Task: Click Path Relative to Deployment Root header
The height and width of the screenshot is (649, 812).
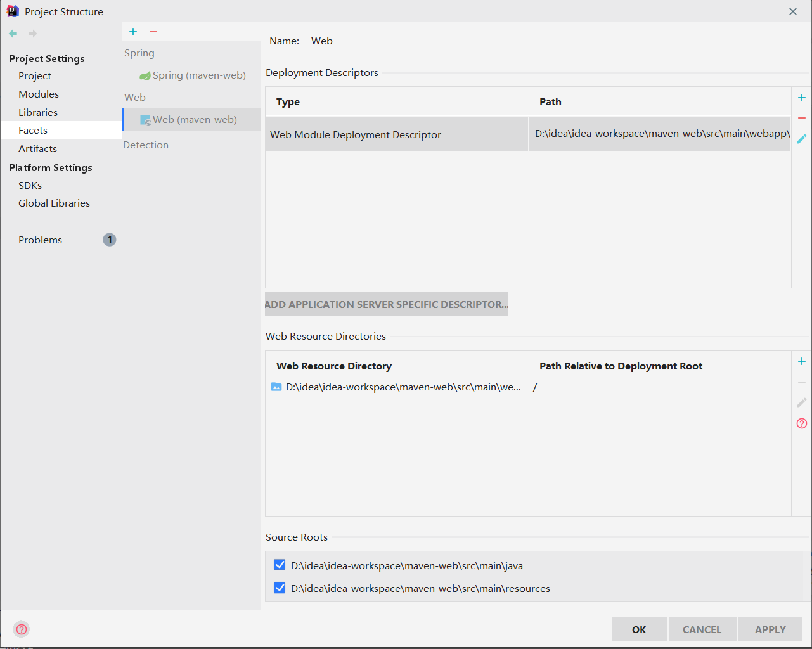Action: pos(621,366)
